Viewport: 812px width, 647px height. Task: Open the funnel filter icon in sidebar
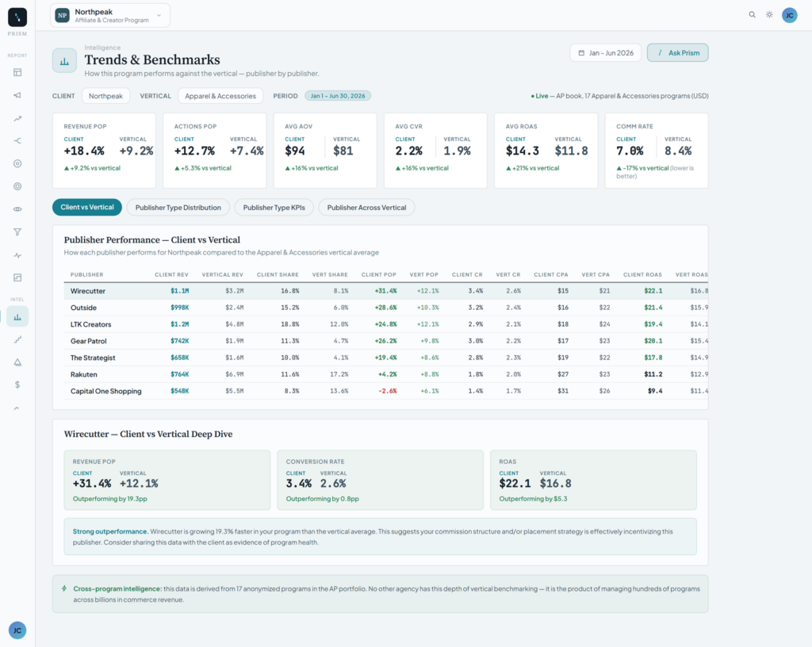pos(17,232)
